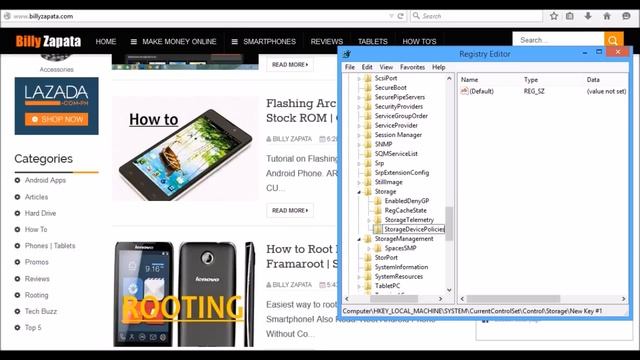The height and width of the screenshot is (360, 640).
Task: Click the hamburger icon before Make Money Online
Action: click(x=133, y=41)
